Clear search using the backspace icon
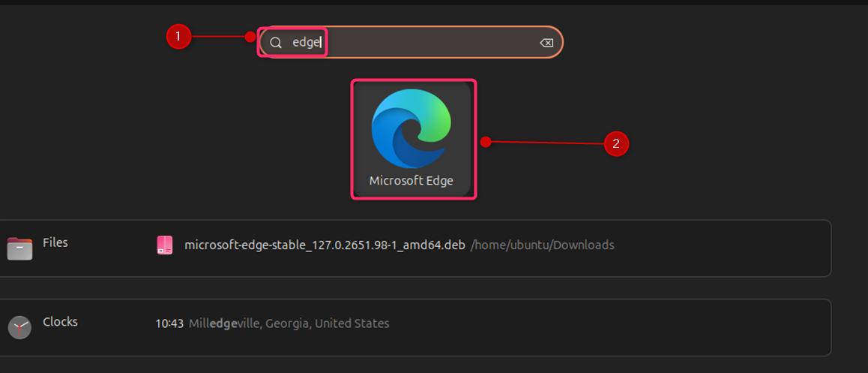 [x=546, y=43]
